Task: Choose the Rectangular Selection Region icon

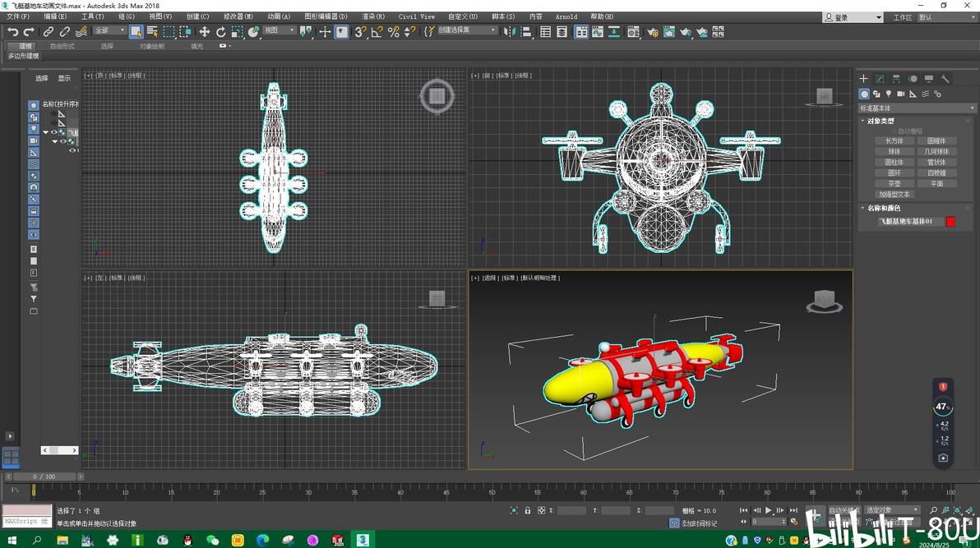Action: click(x=169, y=32)
